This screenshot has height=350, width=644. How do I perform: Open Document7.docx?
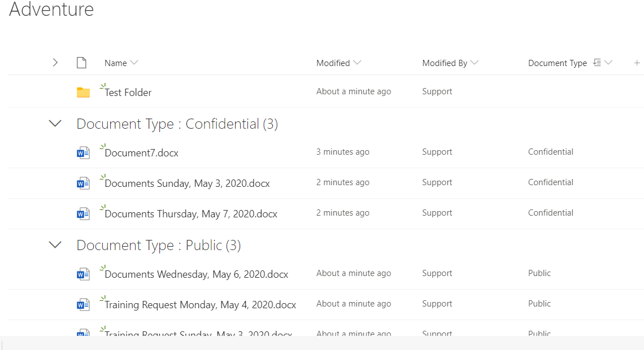[141, 153]
